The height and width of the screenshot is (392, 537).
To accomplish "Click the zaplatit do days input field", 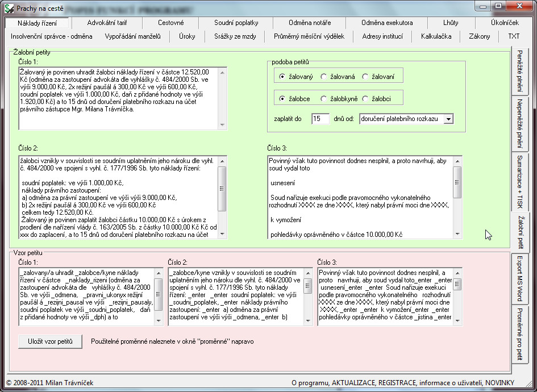I will pos(320,119).
